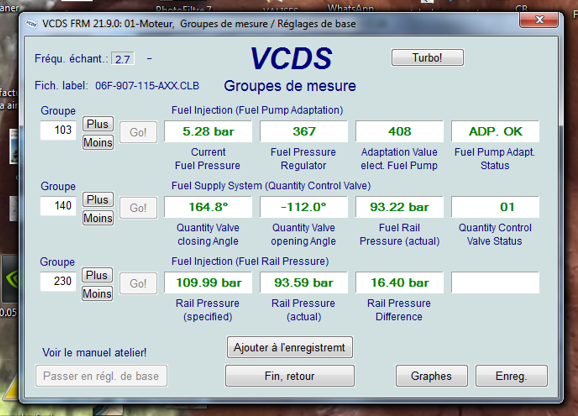Click the 109.99 bar specified rail pressure
This screenshot has height=416, width=578.
tap(208, 283)
